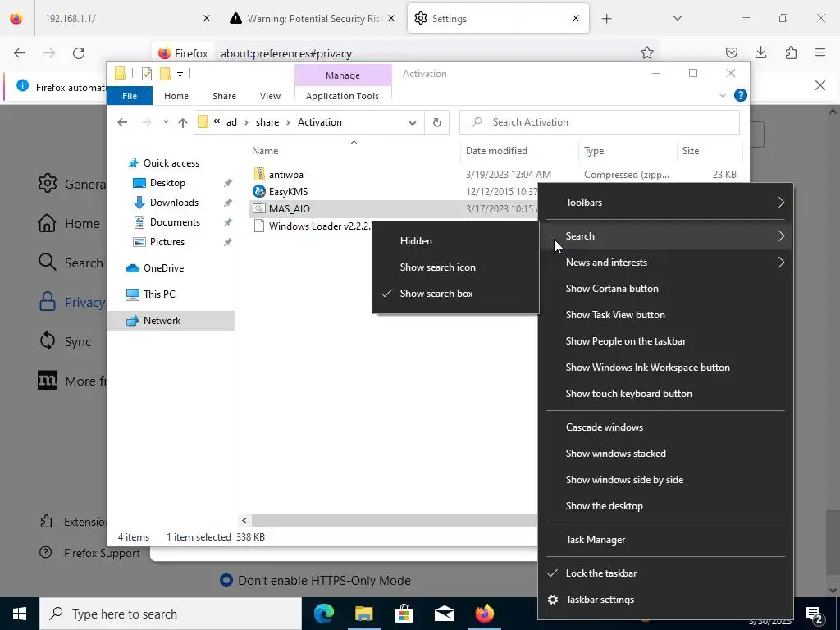Image resolution: width=840 pixels, height=630 pixels.
Task: Select the EasyKMS file
Action: 288,192
